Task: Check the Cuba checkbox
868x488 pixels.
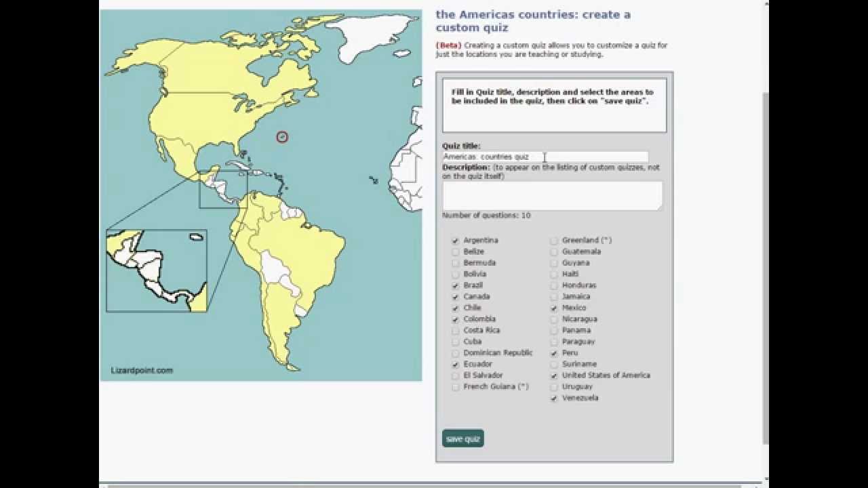Action: click(456, 342)
